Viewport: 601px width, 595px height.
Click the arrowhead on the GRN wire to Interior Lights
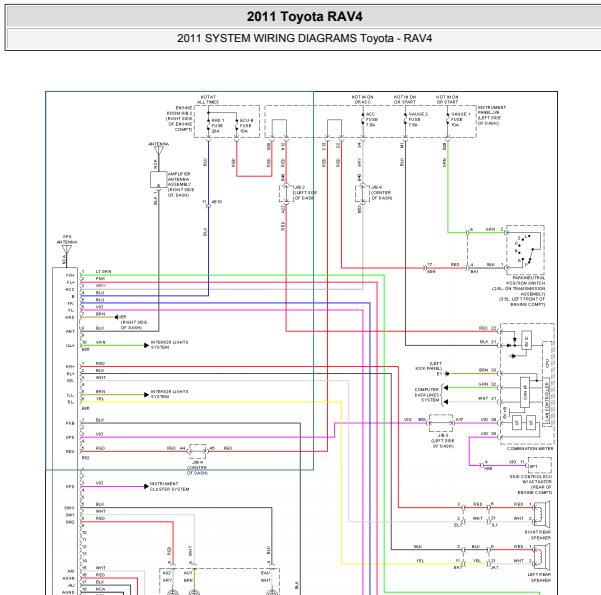pos(146,345)
